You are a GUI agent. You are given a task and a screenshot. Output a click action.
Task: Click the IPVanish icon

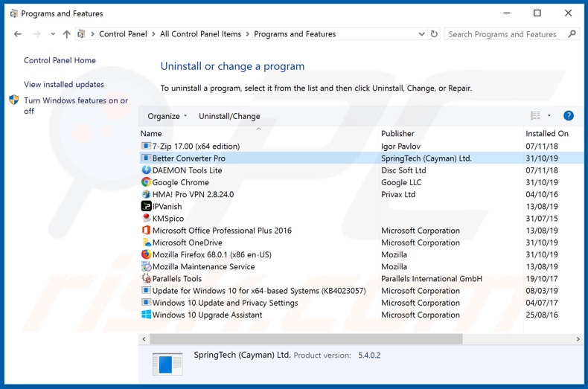(146, 206)
